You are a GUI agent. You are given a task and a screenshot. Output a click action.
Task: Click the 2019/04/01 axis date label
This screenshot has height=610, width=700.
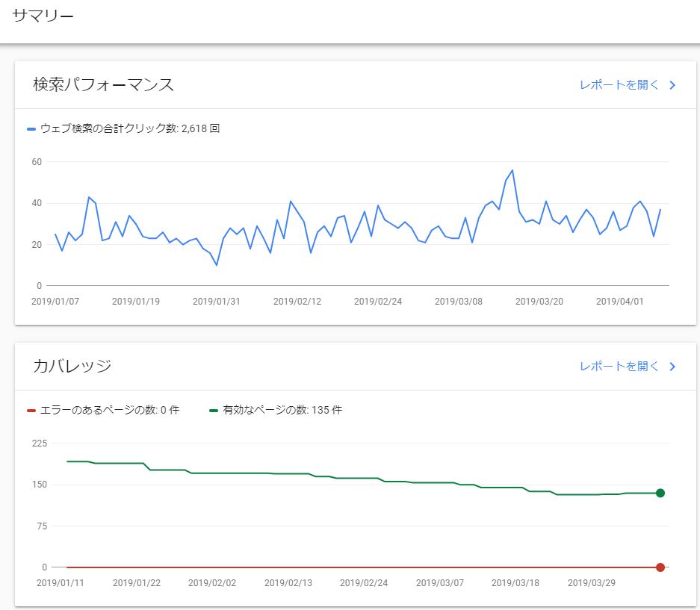[619, 302]
